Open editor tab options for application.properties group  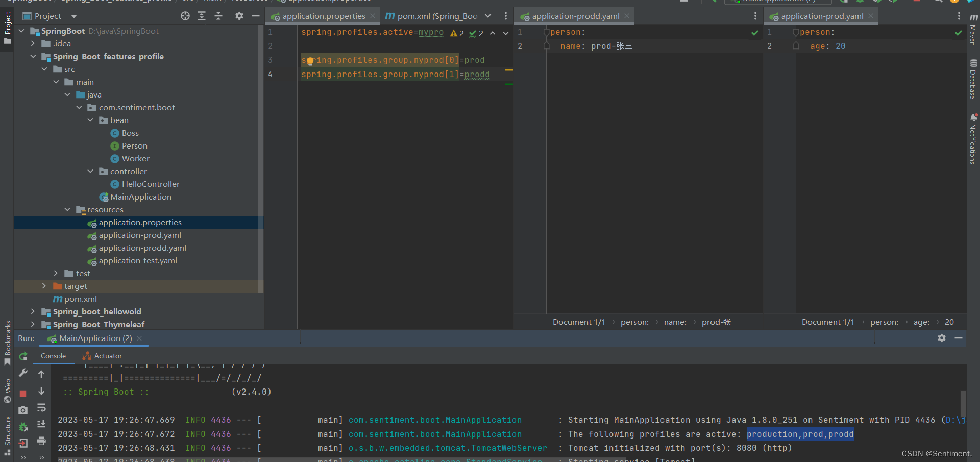click(x=506, y=16)
